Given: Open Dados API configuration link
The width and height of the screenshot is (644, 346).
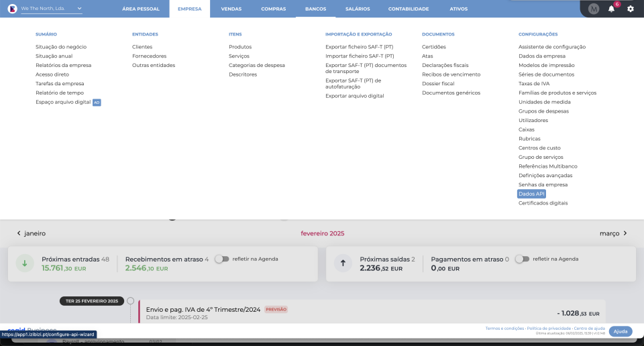Looking at the screenshot, I should pos(531,194).
